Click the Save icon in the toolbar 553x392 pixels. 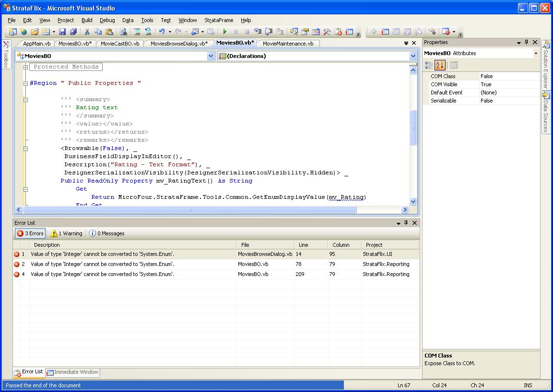click(x=62, y=32)
